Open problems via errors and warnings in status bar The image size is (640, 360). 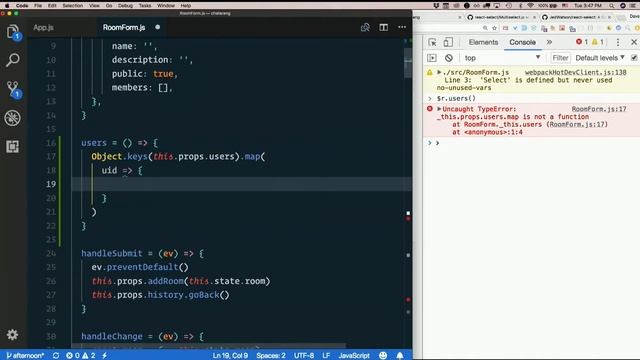80,356
